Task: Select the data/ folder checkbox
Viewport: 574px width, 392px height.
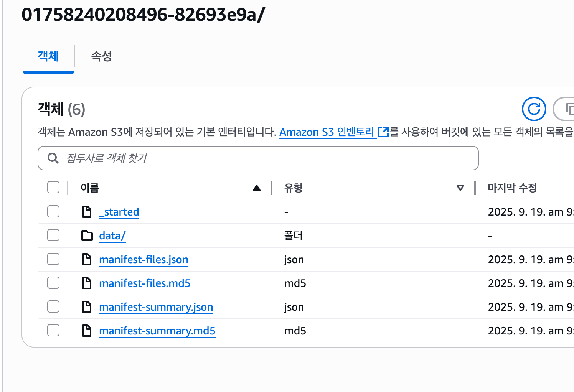Action: (53, 235)
